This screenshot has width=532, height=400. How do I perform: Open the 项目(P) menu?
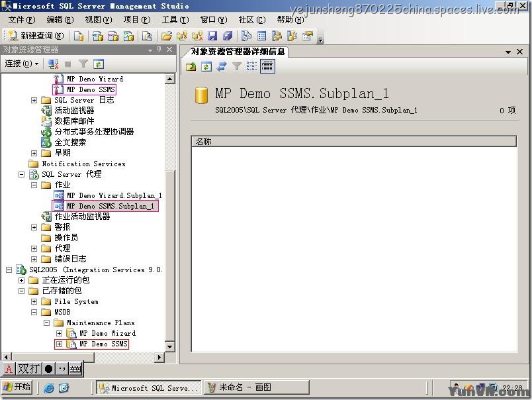coord(137,20)
